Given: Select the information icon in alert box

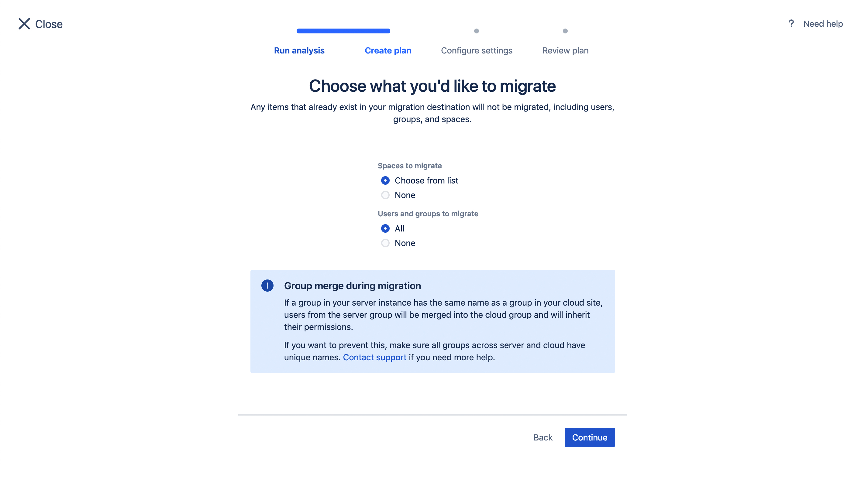Looking at the screenshot, I should click(x=267, y=286).
